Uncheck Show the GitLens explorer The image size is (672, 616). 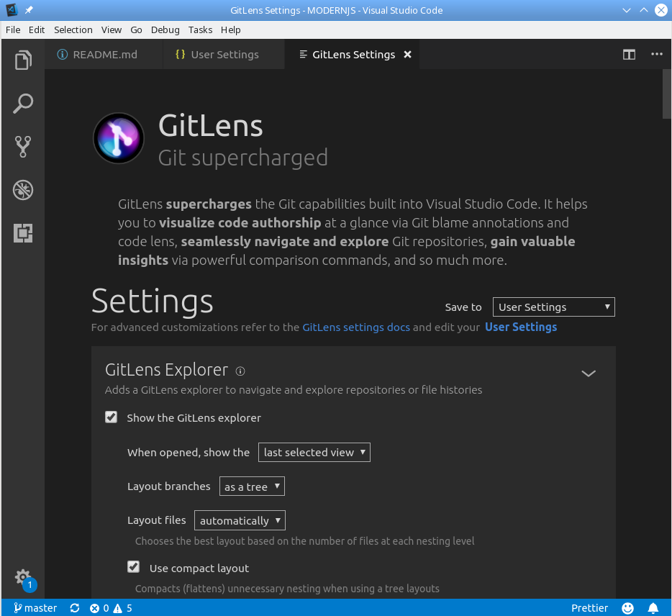[112, 417]
